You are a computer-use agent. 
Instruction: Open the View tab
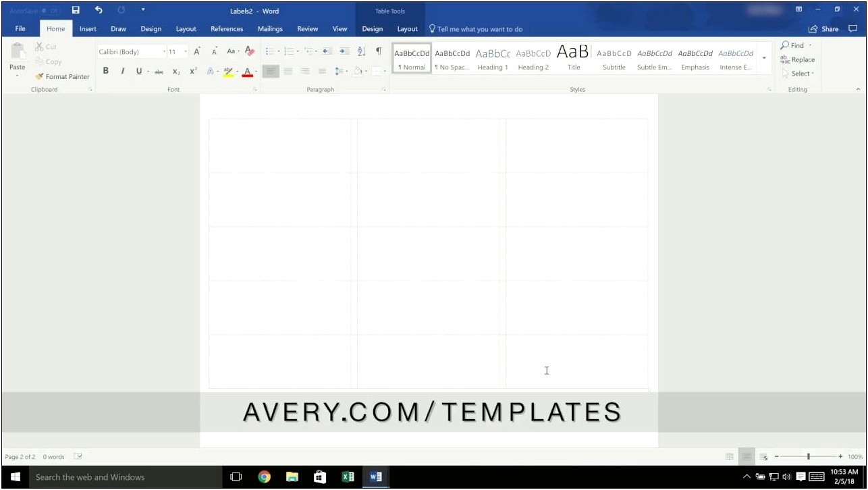click(x=340, y=29)
